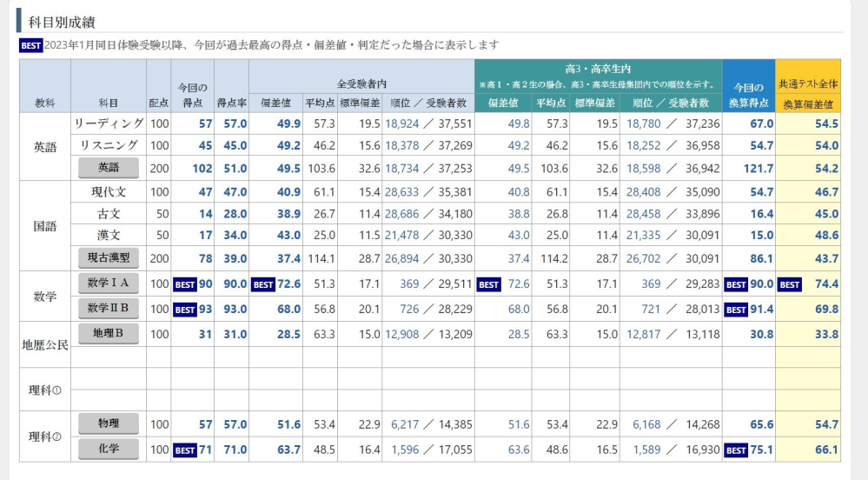
Task: Click 数学ⅡB rank link 726
Action: [409, 309]
